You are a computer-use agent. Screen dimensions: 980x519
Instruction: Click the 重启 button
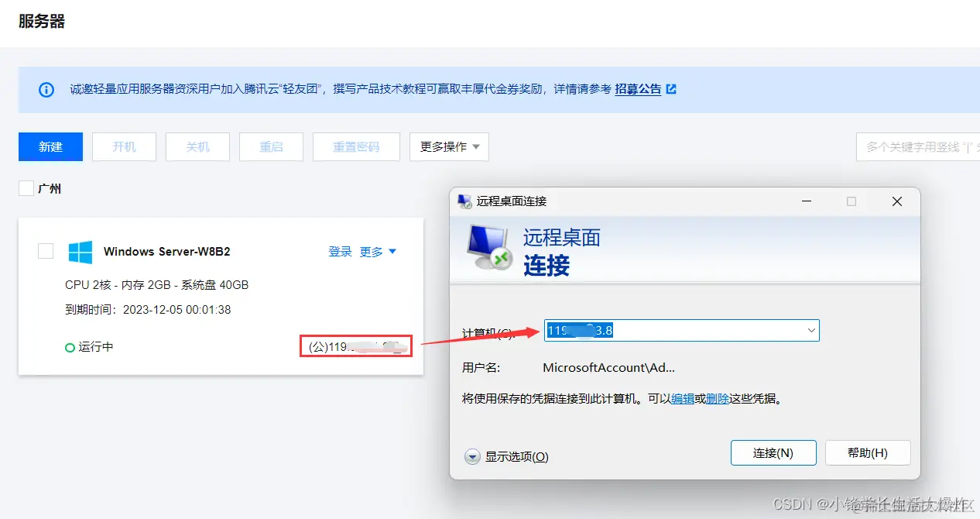click(x=271, y=146)
